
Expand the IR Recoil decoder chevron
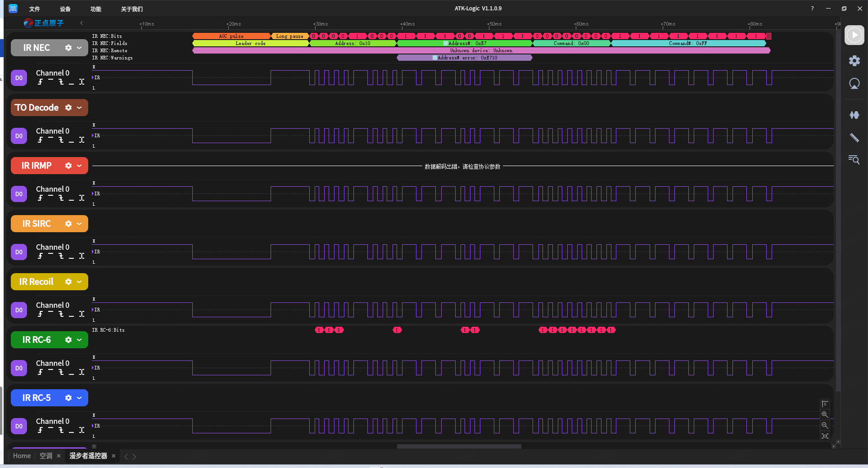point(79,282)
